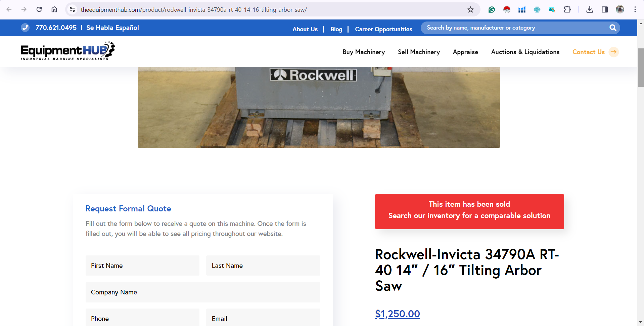
Task: Click the Company Name field
Action: 203,292
